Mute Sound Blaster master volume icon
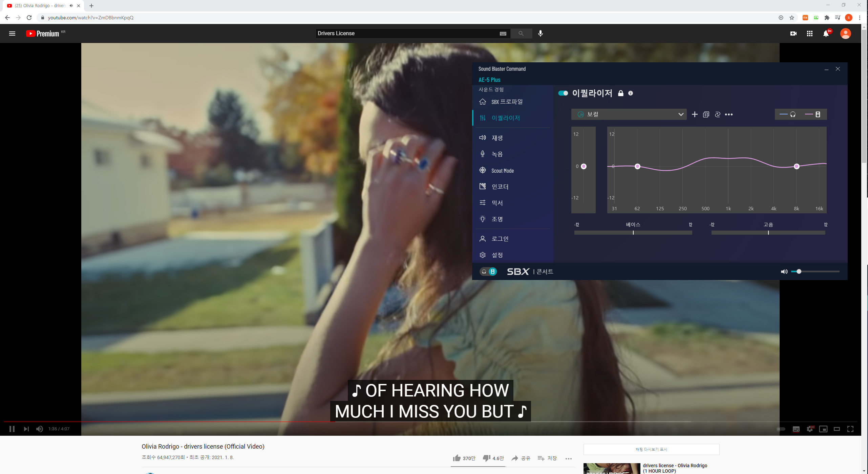The width and height of the screenshot is (868, 474). pos(784,272)
